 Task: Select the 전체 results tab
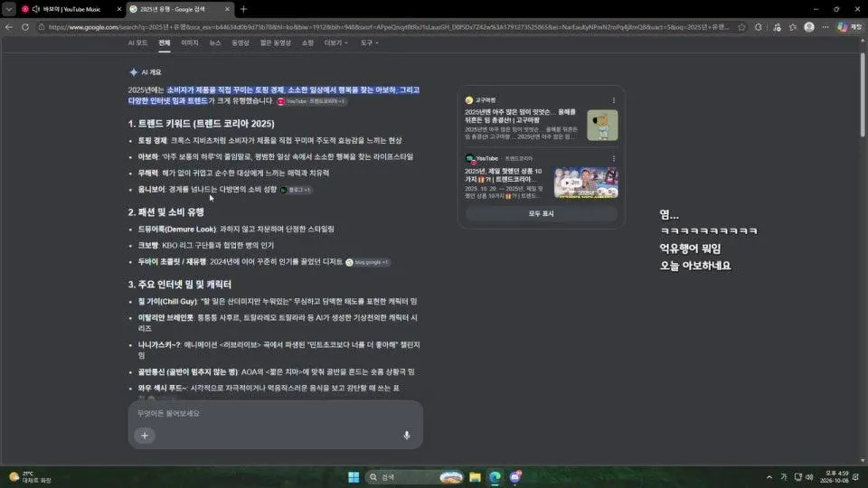165,42
